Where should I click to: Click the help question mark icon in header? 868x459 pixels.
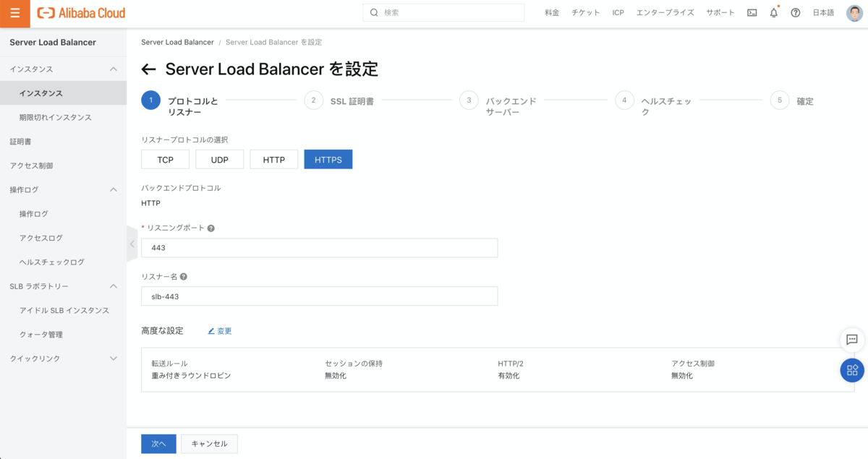click(796, 13)
